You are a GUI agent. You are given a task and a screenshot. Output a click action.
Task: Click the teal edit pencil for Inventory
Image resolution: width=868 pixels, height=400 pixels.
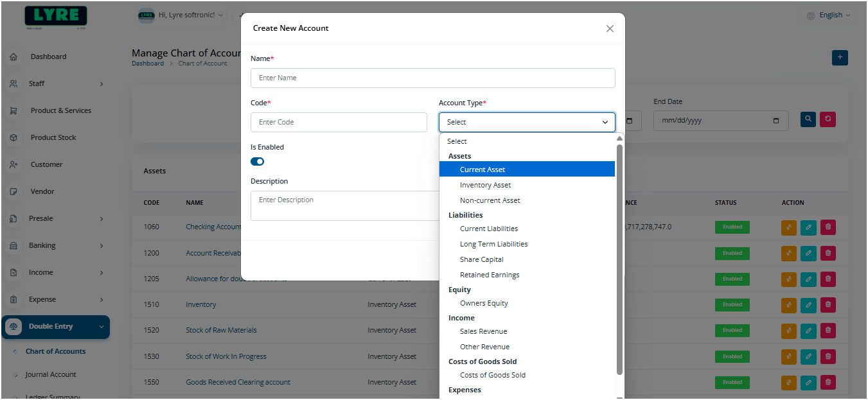click(x=808, y=304)
